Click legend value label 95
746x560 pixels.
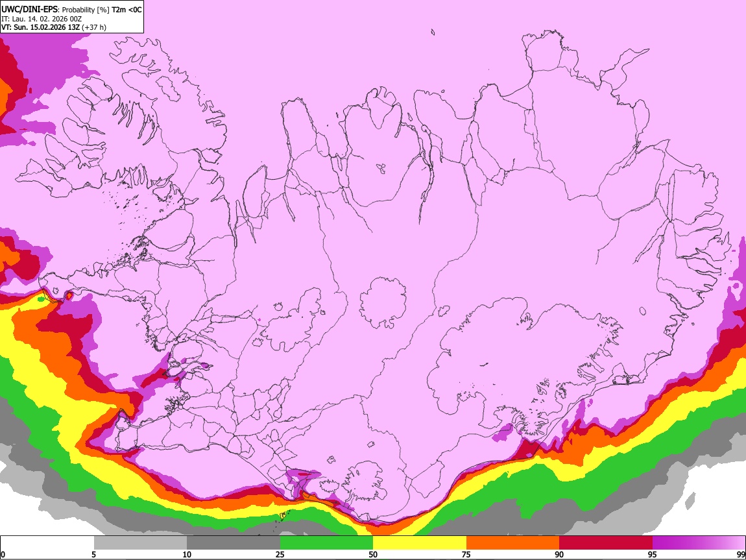653,555
